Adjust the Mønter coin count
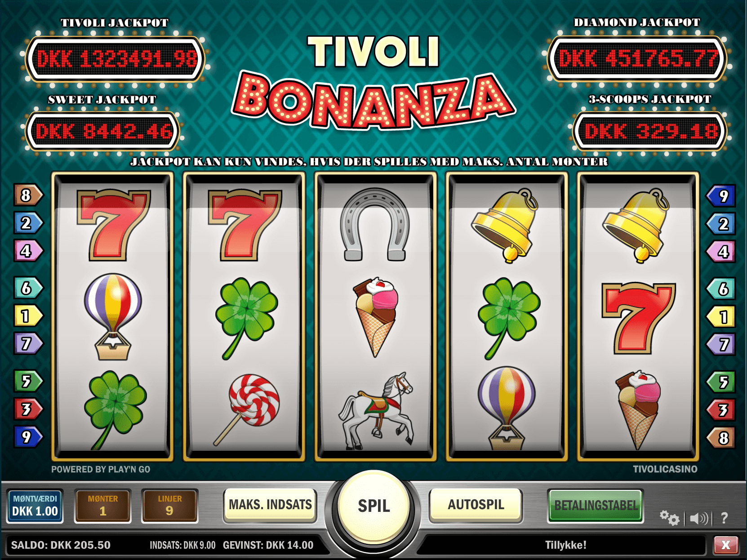Viewport: 747px width, 560px height. (103, 506)
